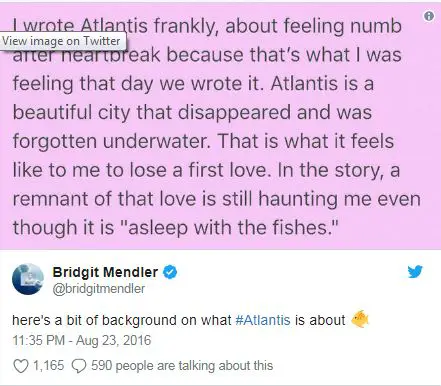Click the words 'is about' before the emoji
Viewport: 441px width, 386px height.
click(x=320, y=320)
